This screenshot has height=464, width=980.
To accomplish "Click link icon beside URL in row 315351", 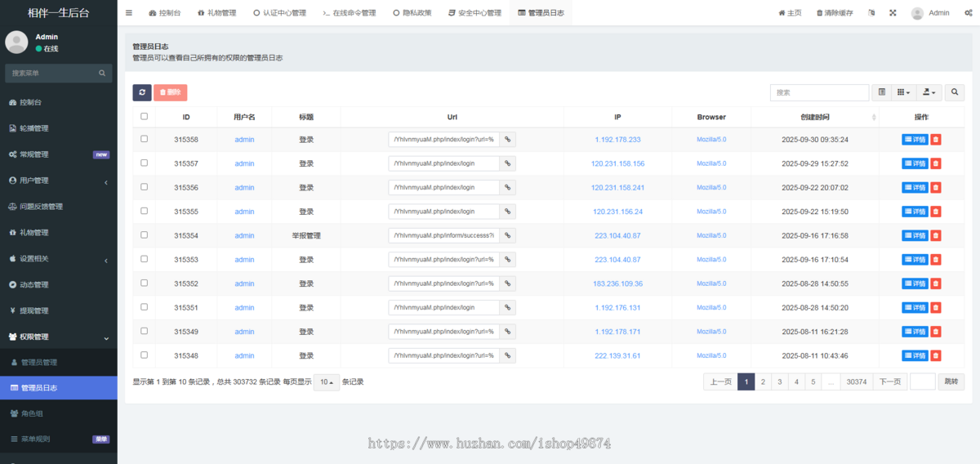I will tap(507, 307).
